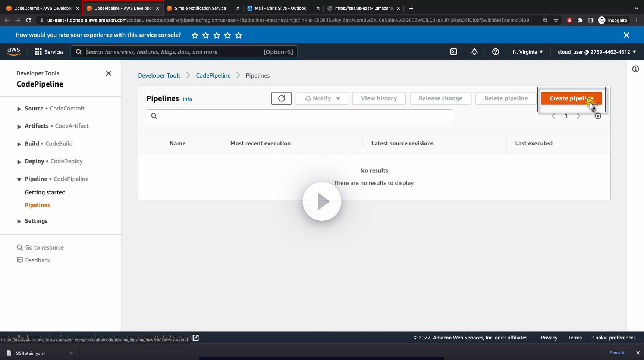Open browser zoom magnifier icon
Image resolution: width=644 pixels, height=360 pixels.
[545, 20]
